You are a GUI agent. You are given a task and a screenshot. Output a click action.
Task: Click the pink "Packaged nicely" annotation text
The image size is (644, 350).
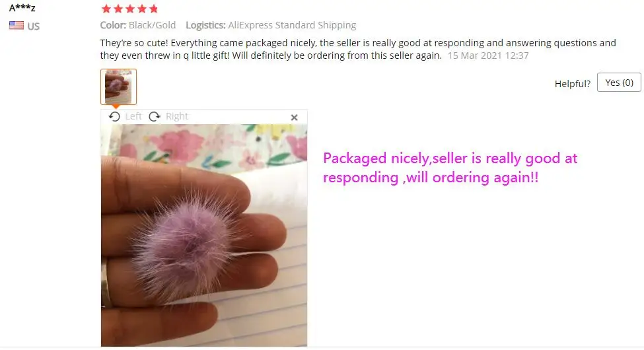coord(450,168)
